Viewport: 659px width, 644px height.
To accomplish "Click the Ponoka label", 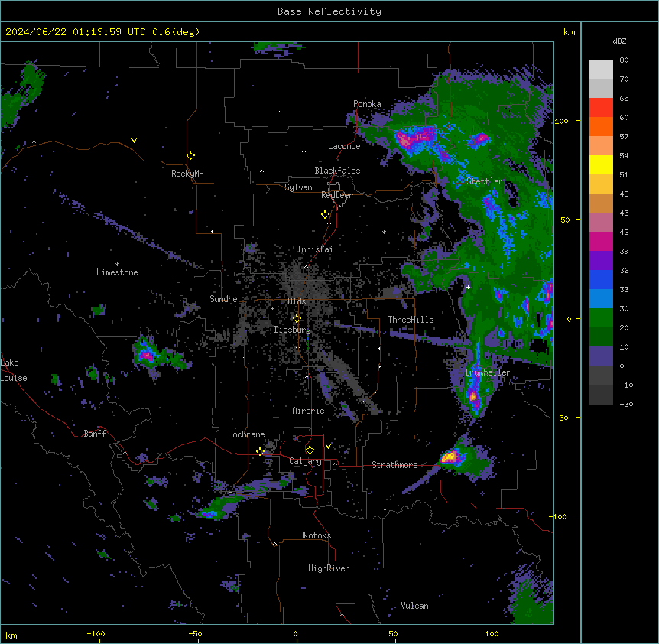I will tap(367, 104).
